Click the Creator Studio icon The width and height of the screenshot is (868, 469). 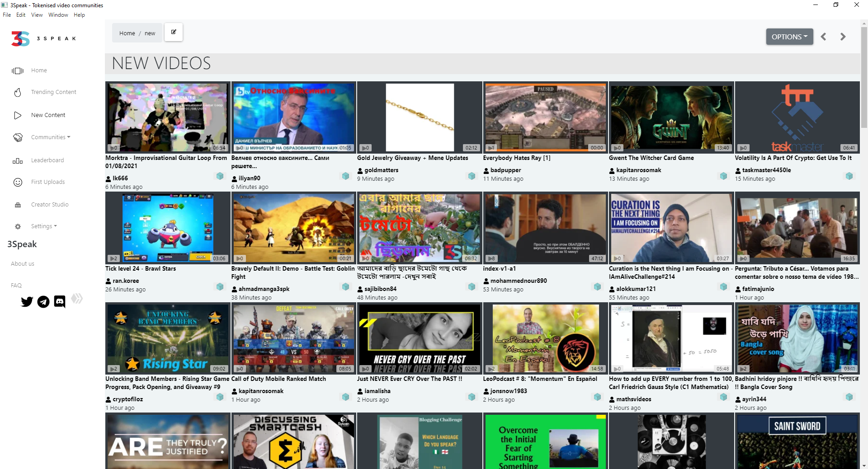[18, 205]
